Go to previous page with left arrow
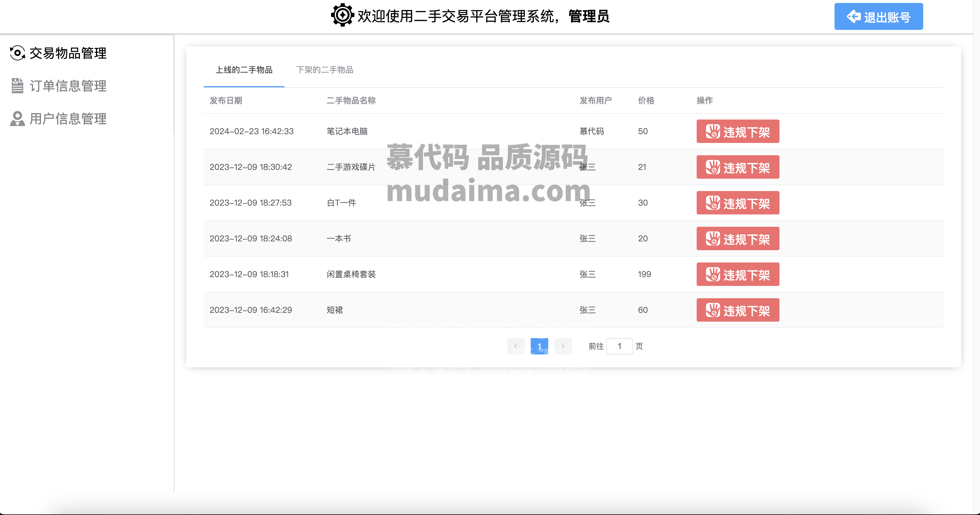 516,346
